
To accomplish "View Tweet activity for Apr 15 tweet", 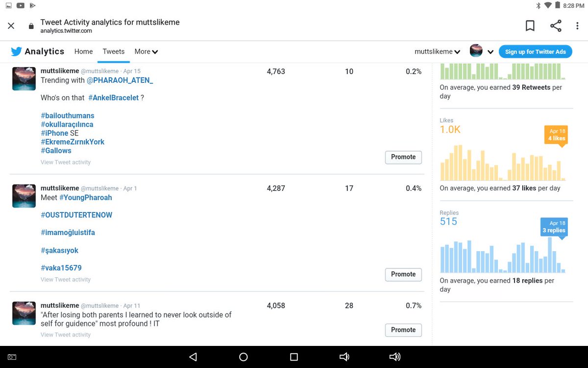I will click(66, 162).
